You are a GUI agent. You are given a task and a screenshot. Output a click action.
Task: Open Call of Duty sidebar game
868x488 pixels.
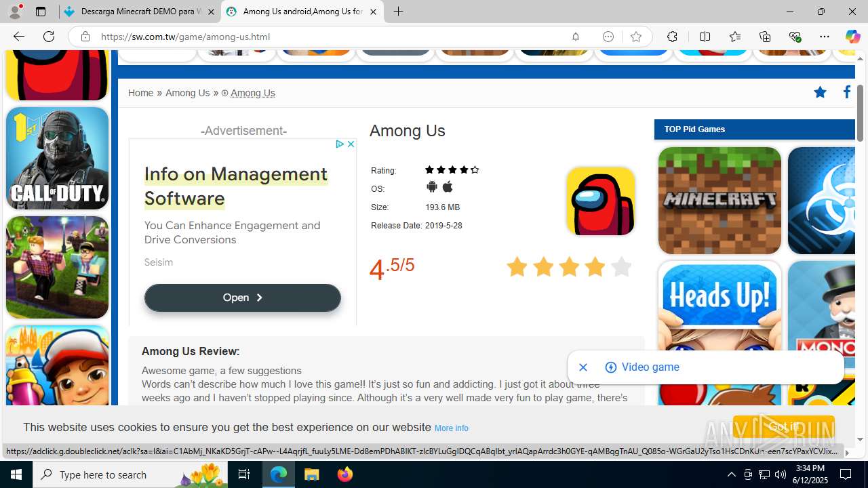(57, 158)
